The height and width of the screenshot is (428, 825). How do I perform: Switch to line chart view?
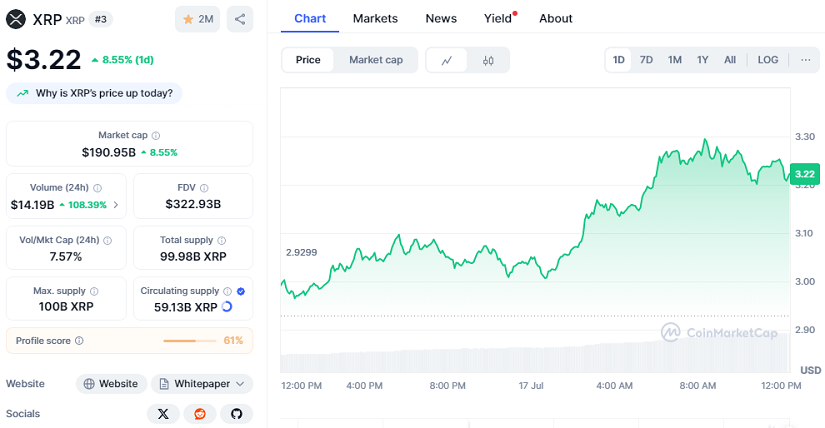click(446, 61)
